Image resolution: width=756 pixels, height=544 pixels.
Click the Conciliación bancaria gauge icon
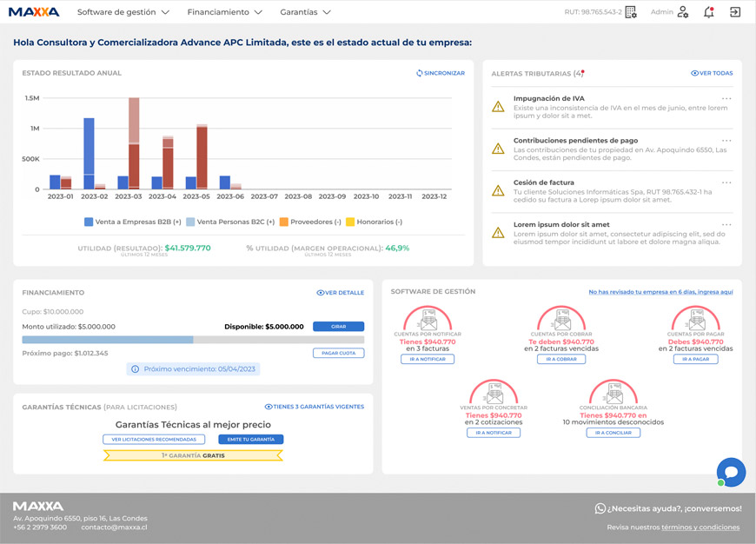(613, 392)
